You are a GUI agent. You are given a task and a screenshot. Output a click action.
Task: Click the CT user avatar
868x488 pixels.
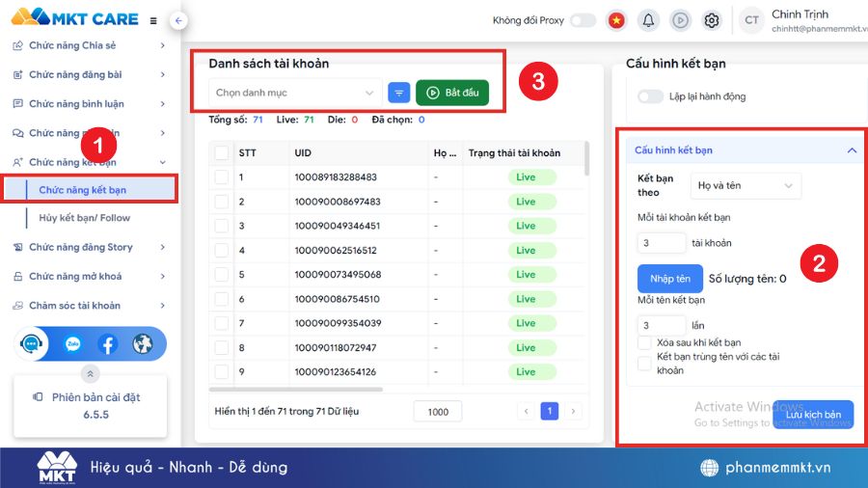751,20
